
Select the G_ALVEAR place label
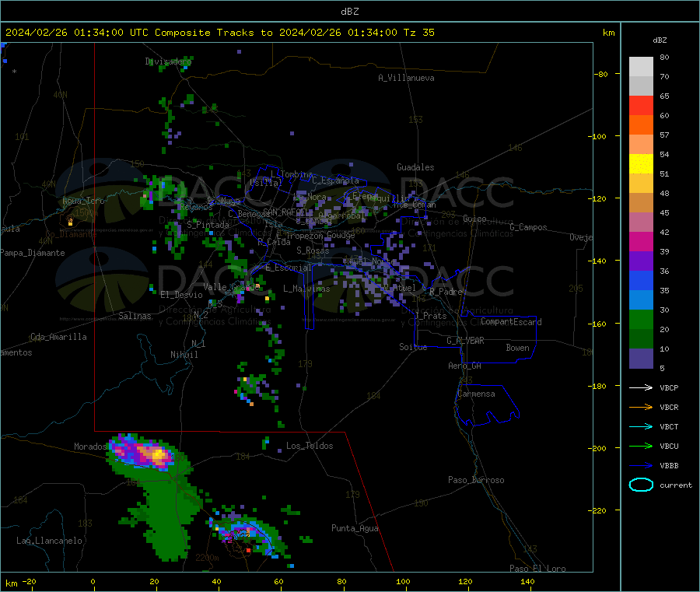465,341
